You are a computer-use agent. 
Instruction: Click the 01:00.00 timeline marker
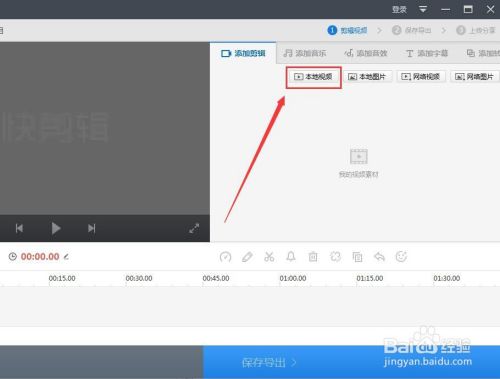[293, 278]
